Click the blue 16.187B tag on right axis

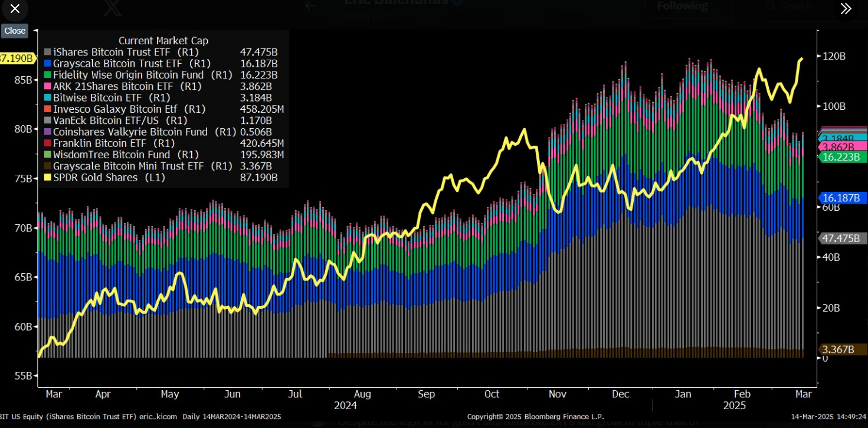[842, 198]
